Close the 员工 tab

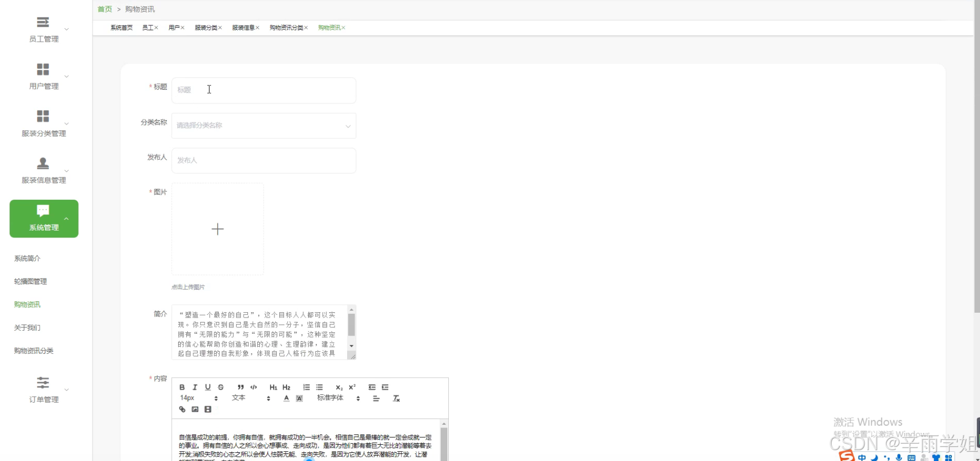(156, 28)
